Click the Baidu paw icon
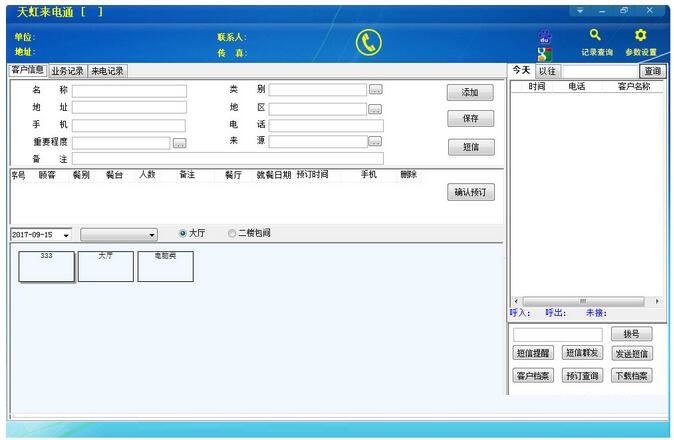Image resolution: width=674 pixels, height=440 pixels. point(544,35)
